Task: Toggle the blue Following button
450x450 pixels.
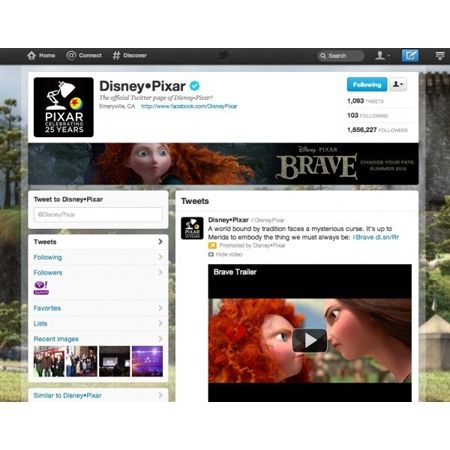Action: point(367,85)
